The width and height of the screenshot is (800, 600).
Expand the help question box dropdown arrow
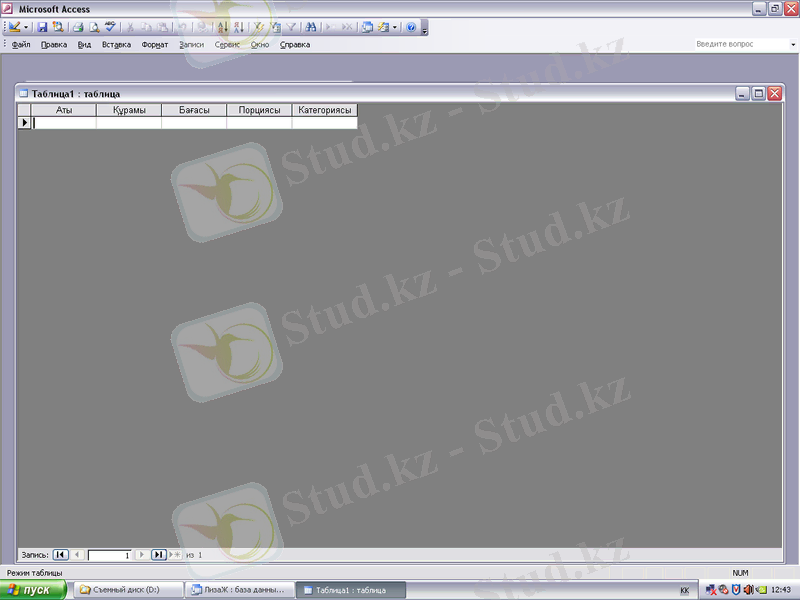click(793, 44)
